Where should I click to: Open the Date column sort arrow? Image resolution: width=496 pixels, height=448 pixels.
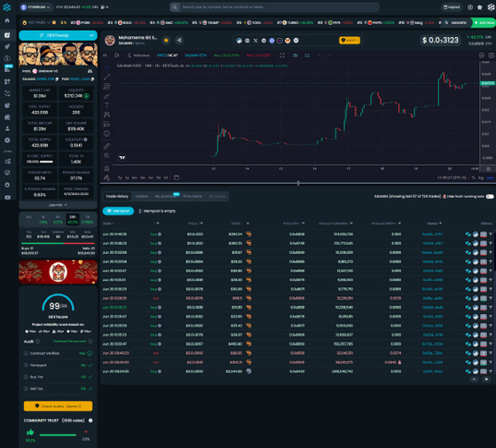[x=113, y=224]
